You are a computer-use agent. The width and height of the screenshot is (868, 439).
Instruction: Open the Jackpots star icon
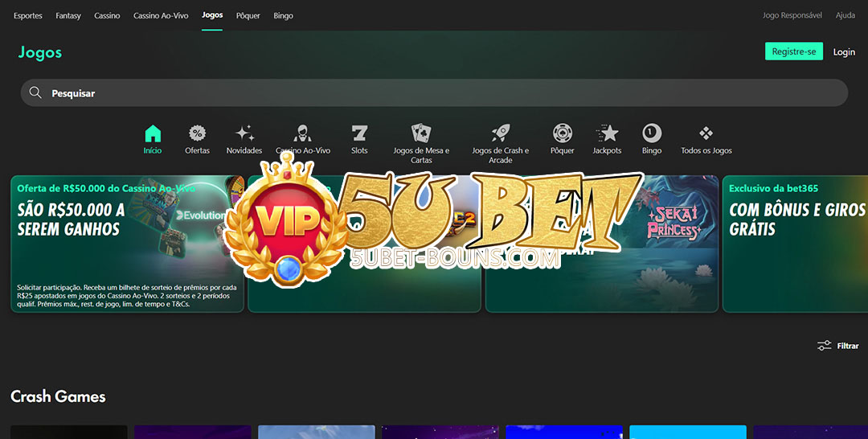pos(608,133)
